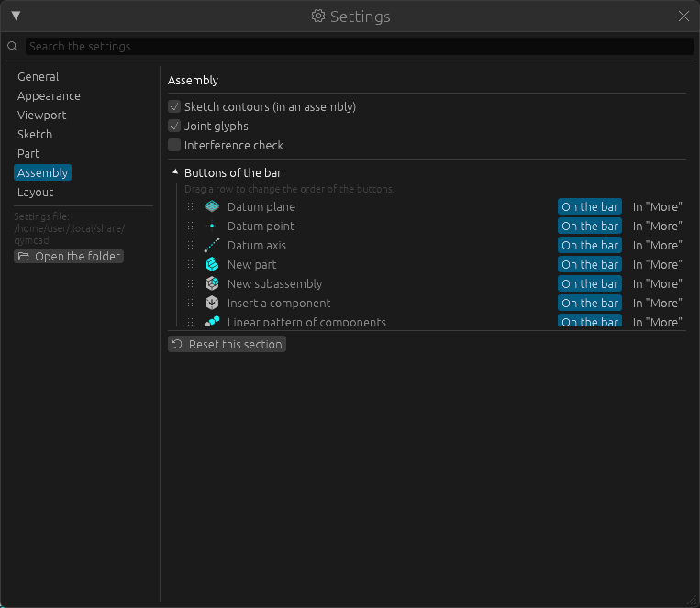Screen dimensions: 700x608
Task: Grab the drag handle of Insert a component row
Action: [x=190, y=303]
